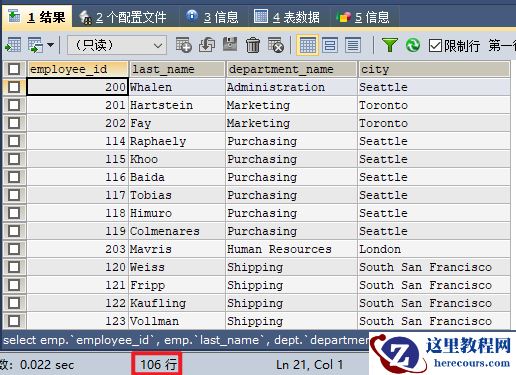Sort by employee_id column header

point(77,69)
